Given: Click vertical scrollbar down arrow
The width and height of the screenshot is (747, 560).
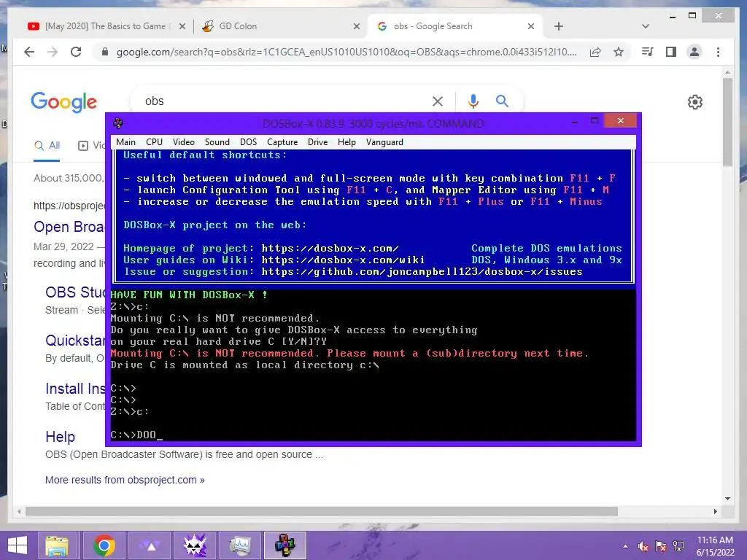Looking at the screenshot, I should tap(727, 499).
